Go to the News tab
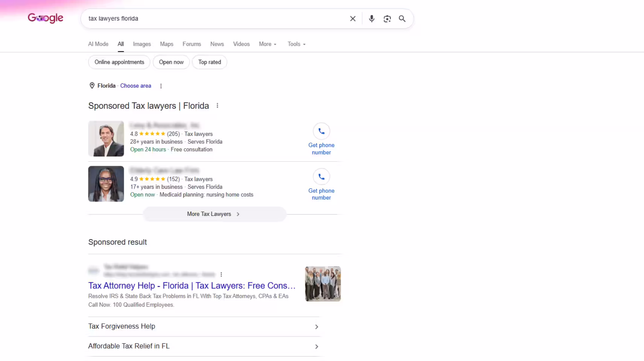The height and width of the screenshot is (361, 644). point(217,44)
